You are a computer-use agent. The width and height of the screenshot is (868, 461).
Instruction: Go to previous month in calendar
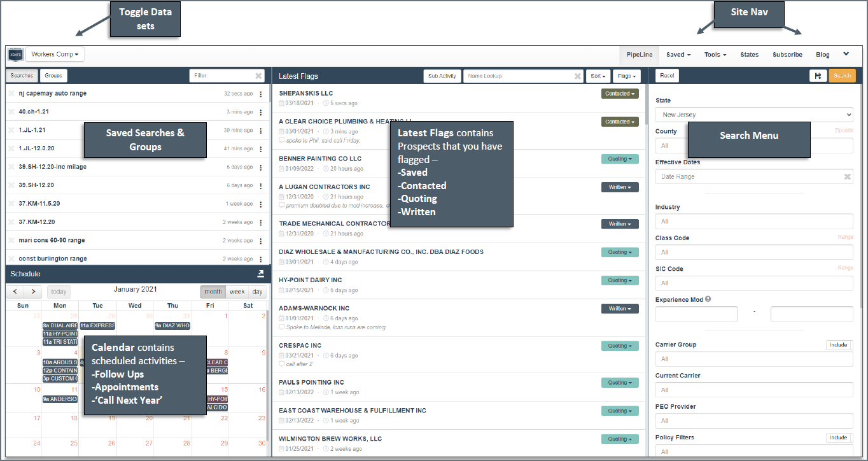click(x=15, y=292)
